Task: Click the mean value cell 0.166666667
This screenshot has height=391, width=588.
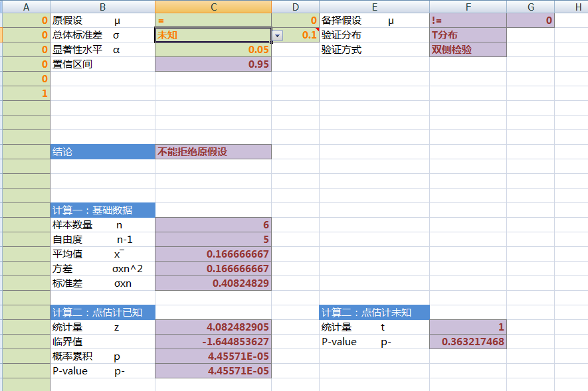Action: 213,254
